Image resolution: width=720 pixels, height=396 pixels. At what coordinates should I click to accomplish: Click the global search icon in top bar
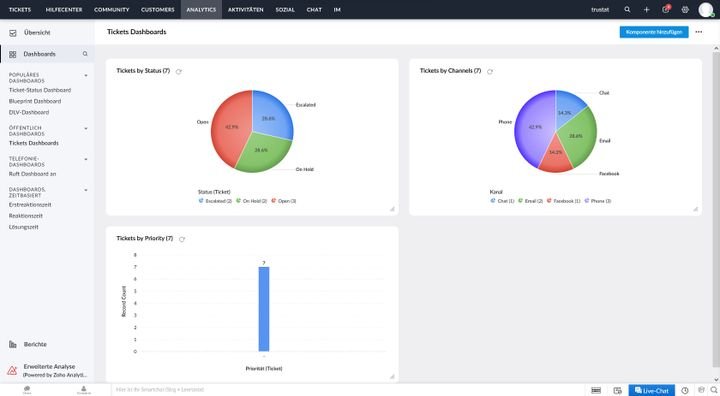(627, 9)
